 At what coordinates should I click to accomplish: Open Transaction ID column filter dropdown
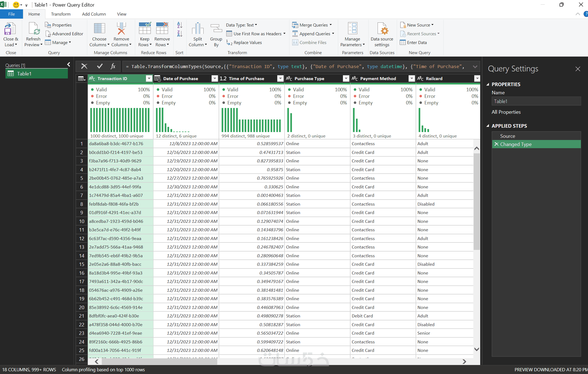pyautogui.click(x=149, y=79)
